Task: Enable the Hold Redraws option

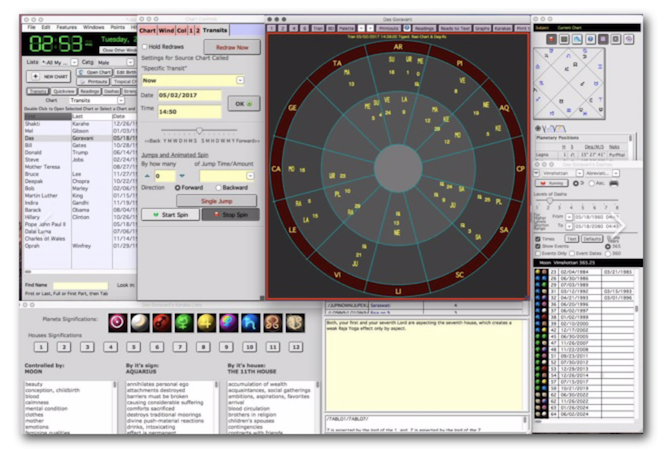Action: pyautogui.click(x=146, y=46)
